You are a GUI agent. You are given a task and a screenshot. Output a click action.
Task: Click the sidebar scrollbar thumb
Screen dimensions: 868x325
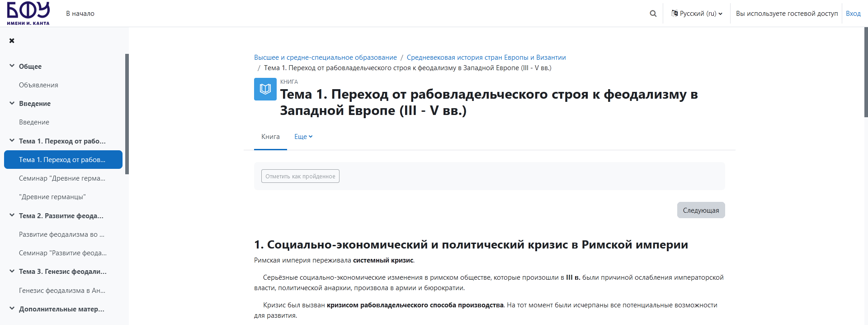[127, 114]
